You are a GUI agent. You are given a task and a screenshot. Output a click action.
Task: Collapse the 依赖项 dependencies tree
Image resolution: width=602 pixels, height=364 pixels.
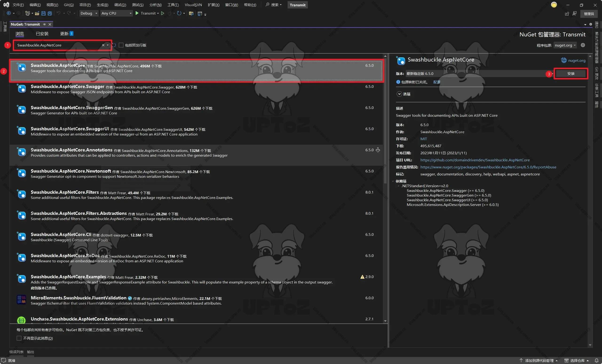(393, 181)
